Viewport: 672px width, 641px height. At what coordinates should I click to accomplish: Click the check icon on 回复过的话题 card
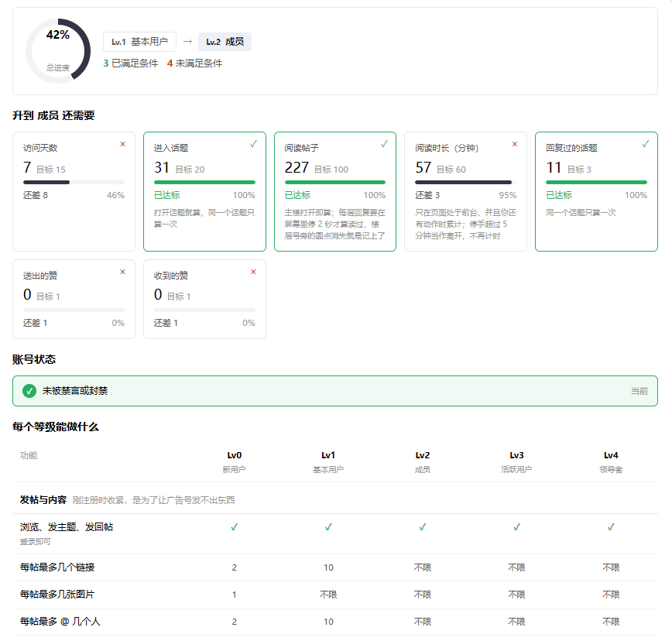point(646,144)
